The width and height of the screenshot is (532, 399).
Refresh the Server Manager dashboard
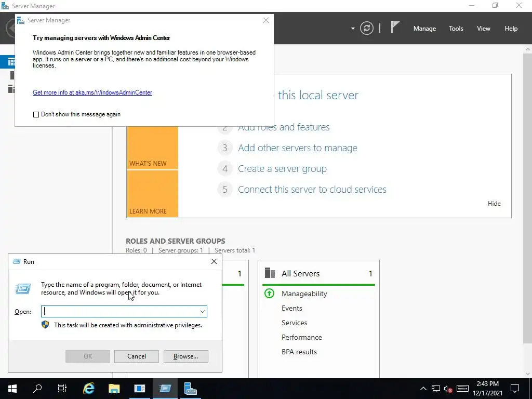tap(366, 28)
